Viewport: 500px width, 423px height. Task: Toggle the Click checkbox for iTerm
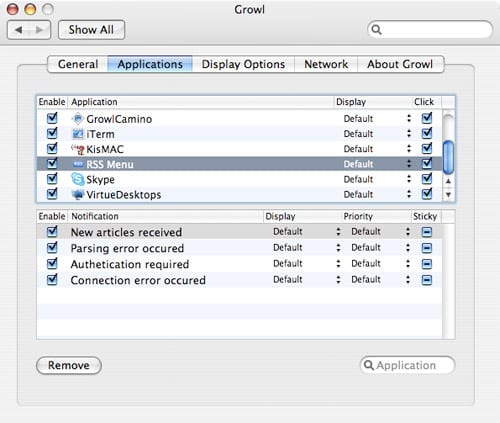tap(427, 133)
